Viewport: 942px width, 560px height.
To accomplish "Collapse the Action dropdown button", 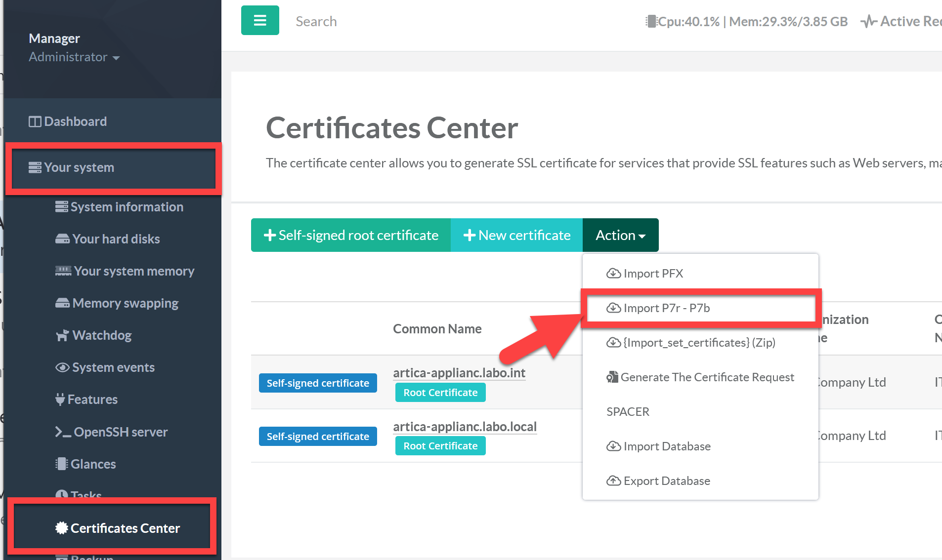I will (620, 235).
